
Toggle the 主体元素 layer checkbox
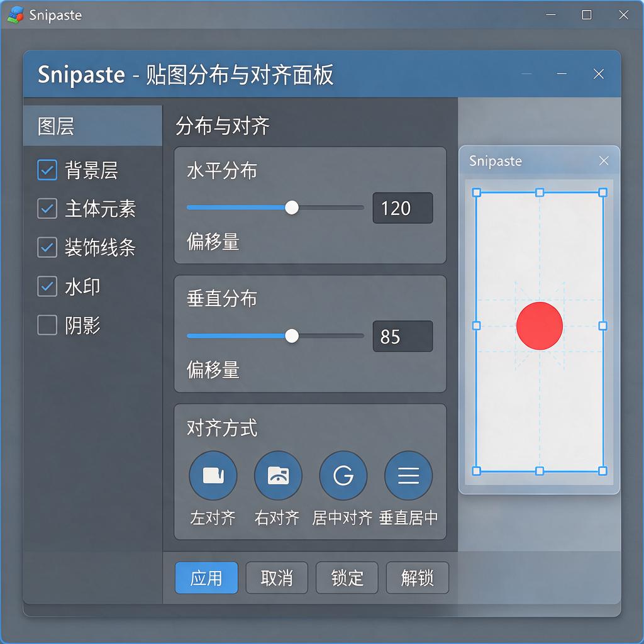(x=47, y=208)
